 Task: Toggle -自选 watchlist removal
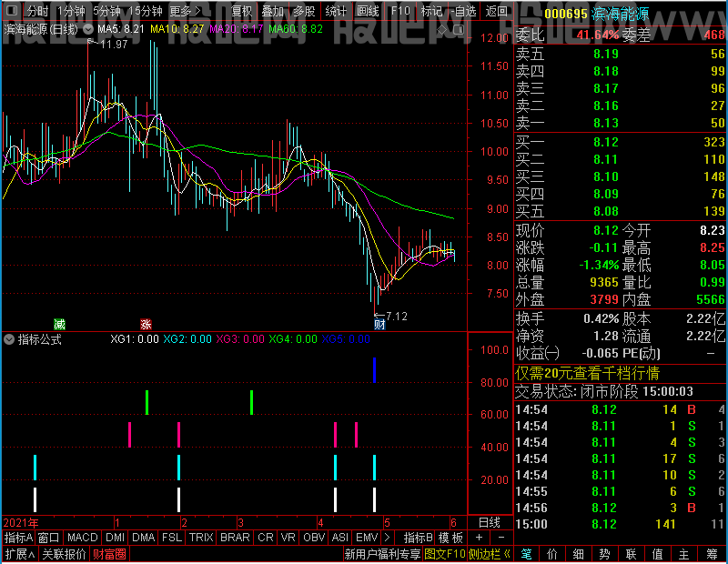(x=463, y=11)
